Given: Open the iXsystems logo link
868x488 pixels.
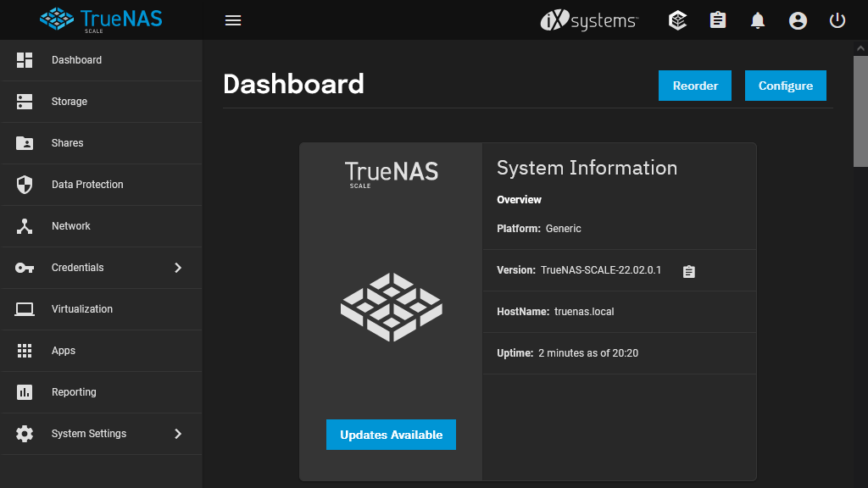Looking at the screenshot, I should (x=589, y=20).
